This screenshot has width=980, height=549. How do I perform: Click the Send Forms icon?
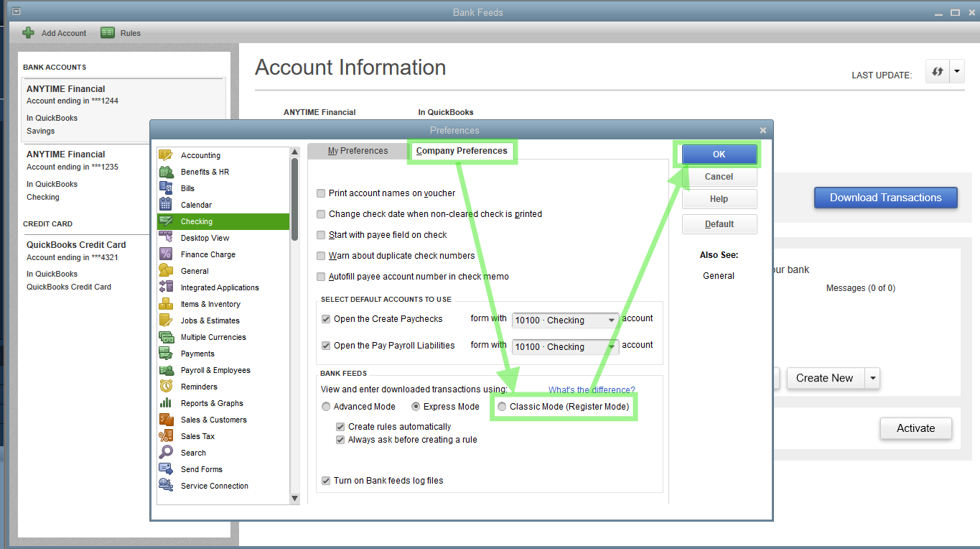pyautogui.click(x=166, y=469)
